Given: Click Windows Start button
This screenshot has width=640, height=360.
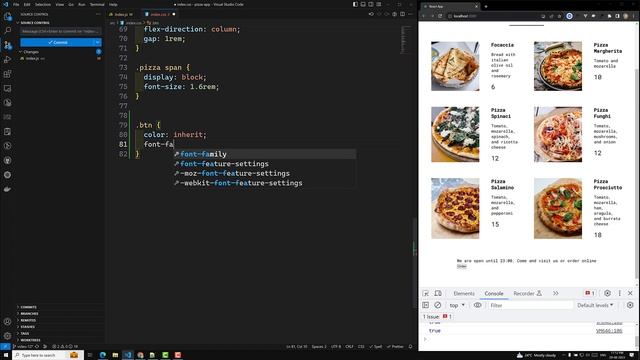Looking at the screenshot, I should [x=6, y=355].
